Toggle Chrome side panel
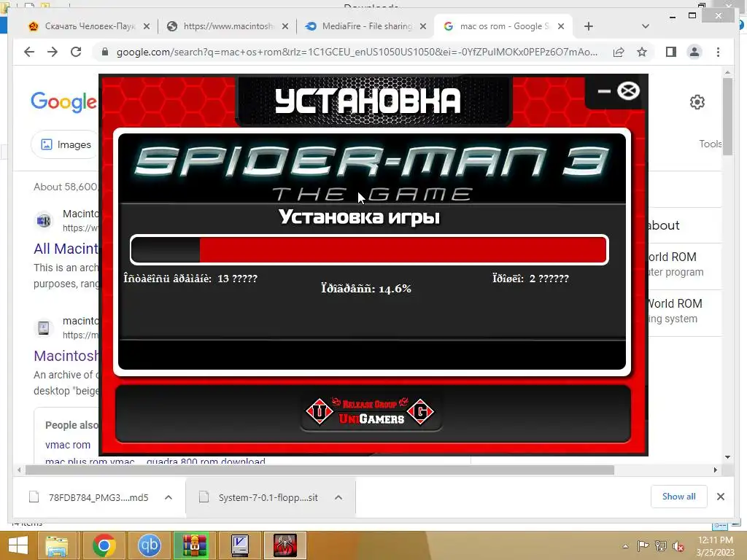The width and height of the screenshot is (747, 560). point(671,52)
